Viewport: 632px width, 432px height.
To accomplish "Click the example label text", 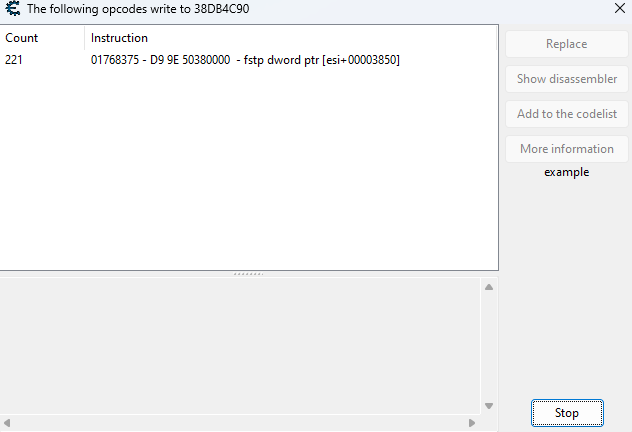I will pos(566,172).
